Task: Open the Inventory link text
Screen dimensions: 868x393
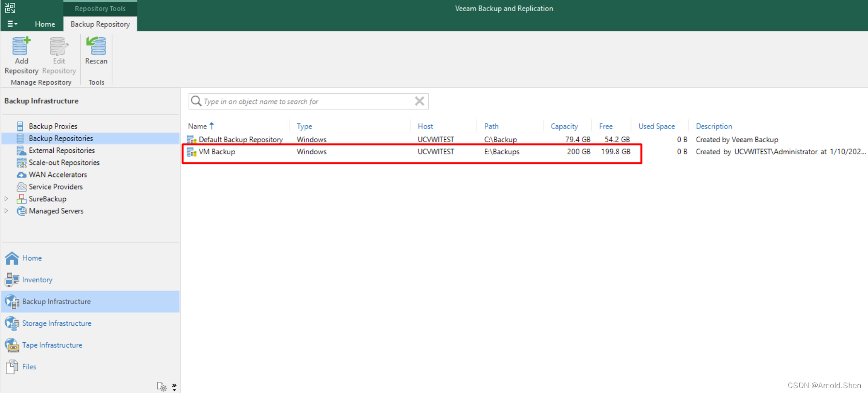Action: [x=37, y=280]
